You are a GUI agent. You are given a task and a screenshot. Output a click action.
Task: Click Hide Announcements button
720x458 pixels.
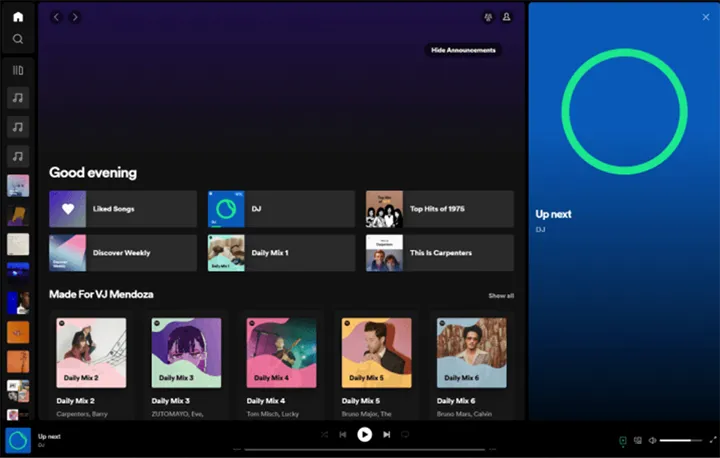coord(463,50)
